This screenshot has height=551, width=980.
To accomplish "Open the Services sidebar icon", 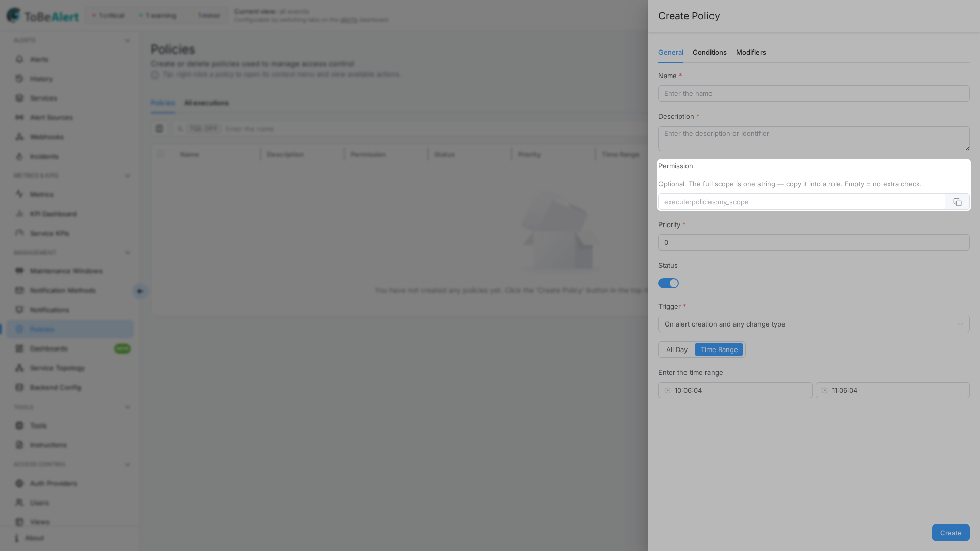I will pos(19,98).
